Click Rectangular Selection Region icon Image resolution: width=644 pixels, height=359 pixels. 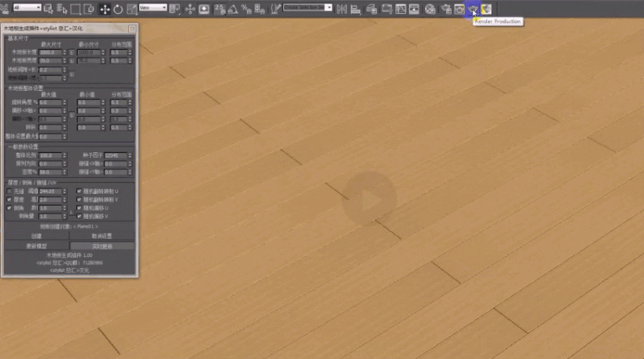[76, 9]
